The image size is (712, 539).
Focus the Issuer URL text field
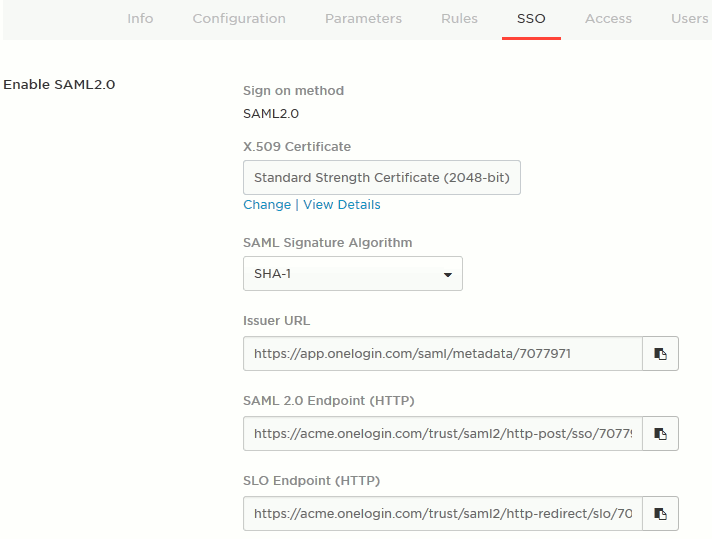(x=442, y=354)
